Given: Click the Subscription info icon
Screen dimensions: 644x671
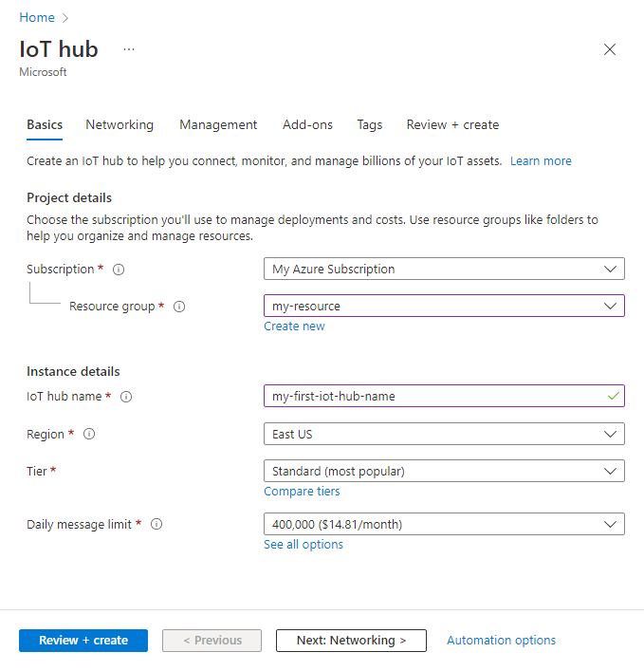Looking at the screenshot, I should (119, 270).
